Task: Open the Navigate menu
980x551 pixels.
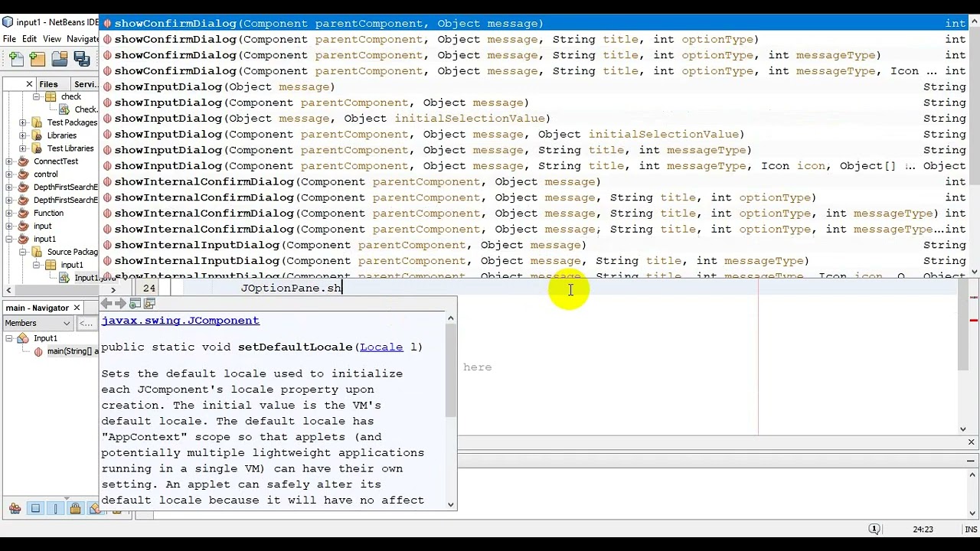Action: tap(83, 39)
